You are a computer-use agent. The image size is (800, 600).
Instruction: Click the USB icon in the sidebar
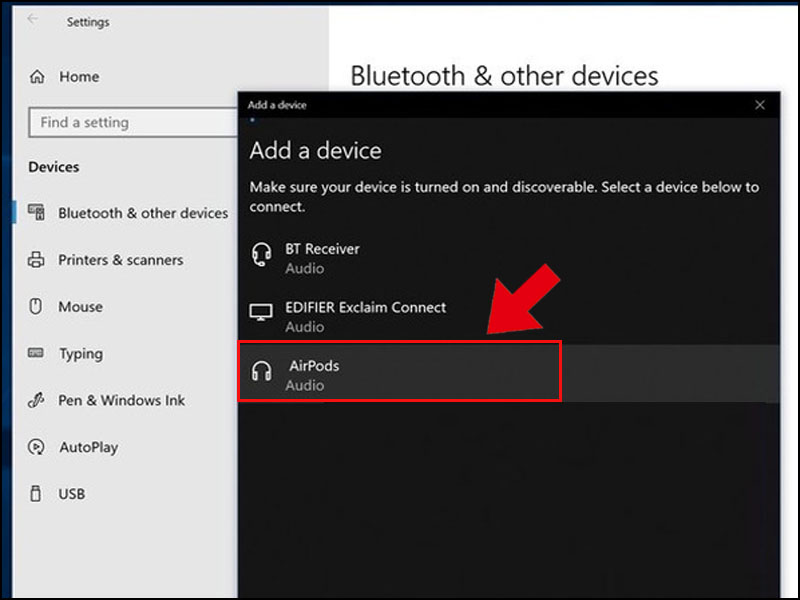[x=35, y=493]
